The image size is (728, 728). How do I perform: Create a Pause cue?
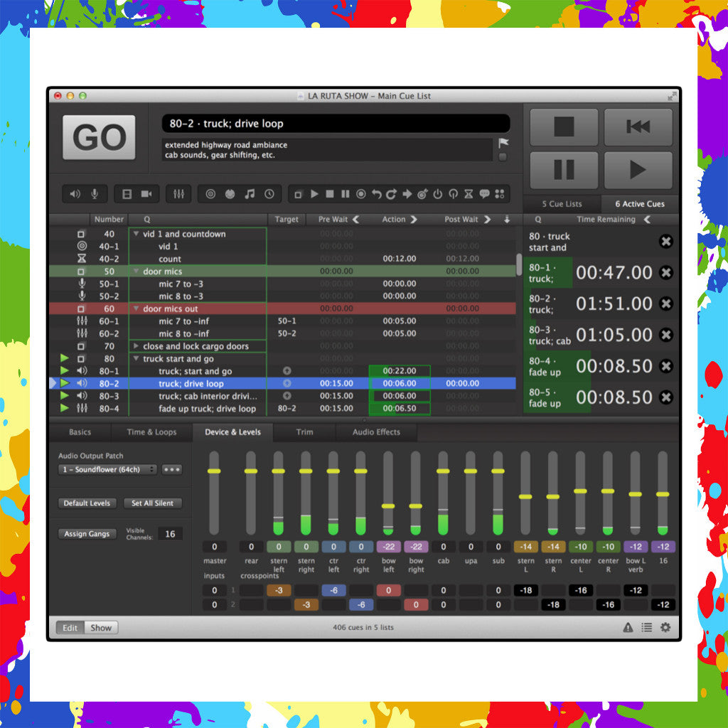[344, 193]
